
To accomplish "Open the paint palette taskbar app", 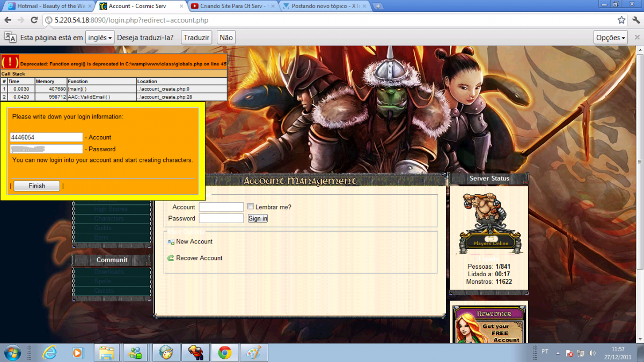I will (166, 352).
